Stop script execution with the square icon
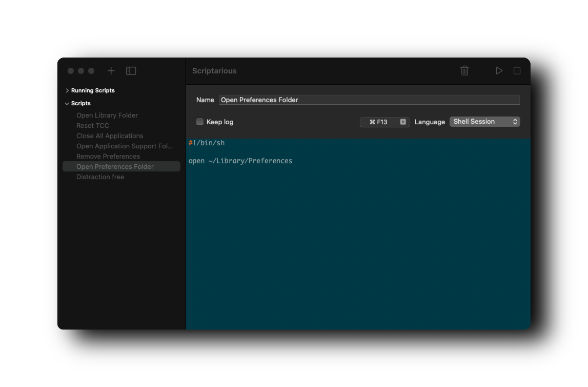Screen dimensions: 588x387 517,71
